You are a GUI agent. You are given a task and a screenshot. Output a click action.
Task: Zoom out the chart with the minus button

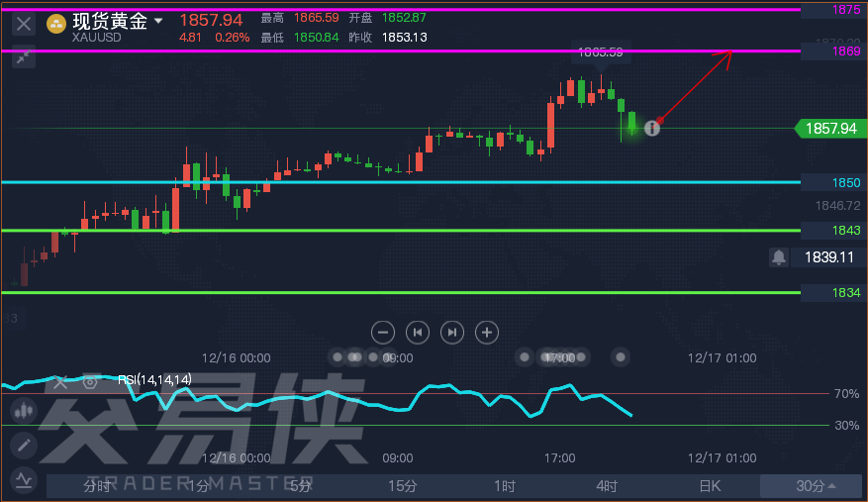click(382, 333)
